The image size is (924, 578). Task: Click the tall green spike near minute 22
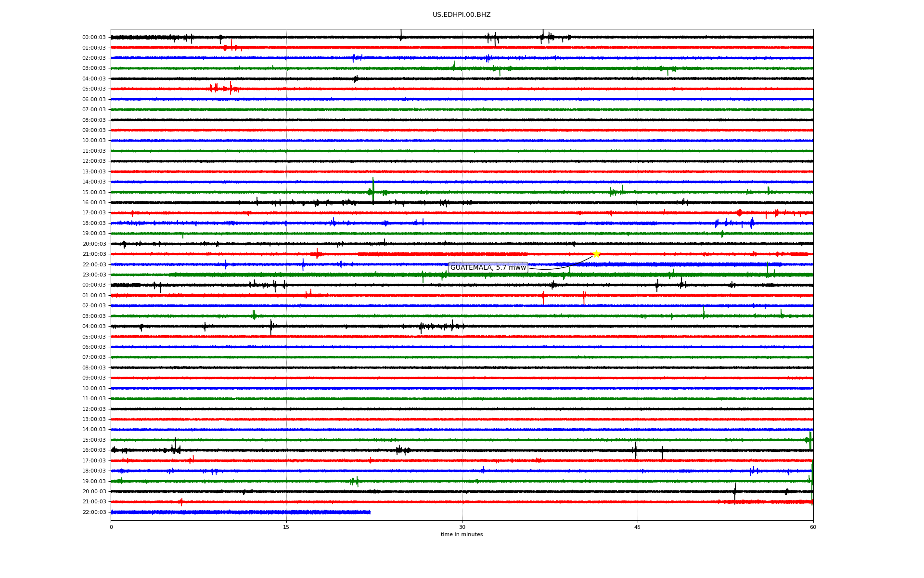373,190
